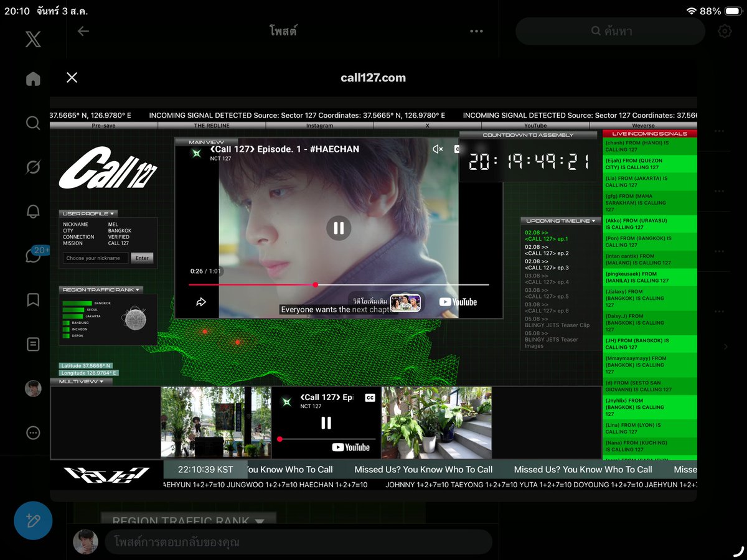Screen dimensions: 747x560
Task: Click the 22:10:39 KST clock
Action: [x=205, y=470]
